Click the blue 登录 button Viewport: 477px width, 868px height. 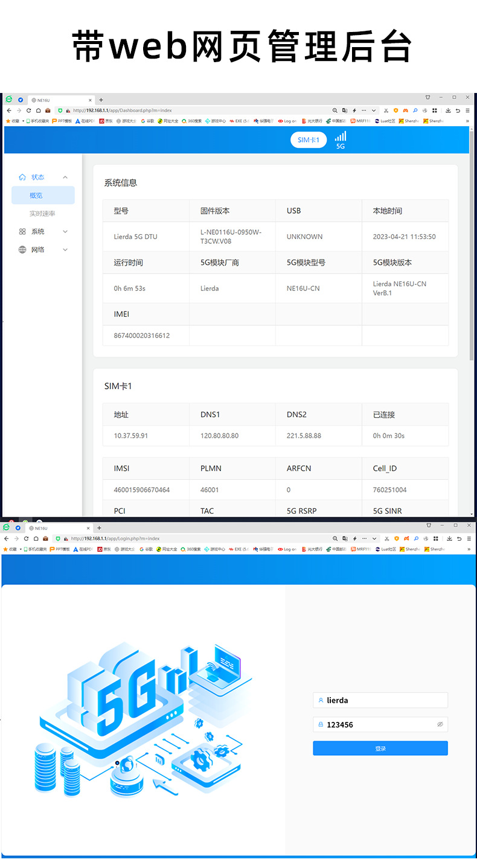pyautogui.click(x=380, y=748)
